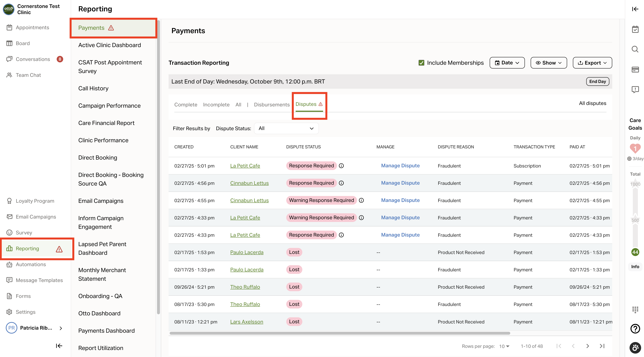Collapse the left sidebar with arrow icon
Image resolution: width=644 pixels, height=357 pixels.
tap(59, 346)
